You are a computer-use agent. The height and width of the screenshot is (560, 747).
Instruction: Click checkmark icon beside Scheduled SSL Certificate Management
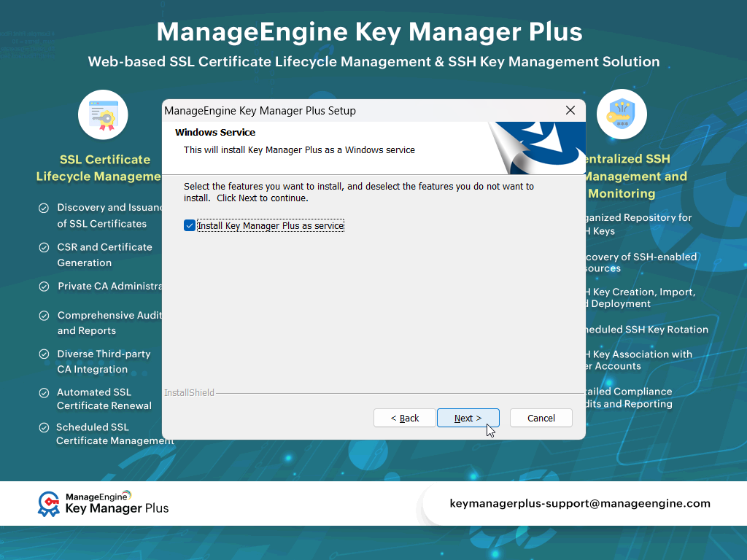click(44, 427)
